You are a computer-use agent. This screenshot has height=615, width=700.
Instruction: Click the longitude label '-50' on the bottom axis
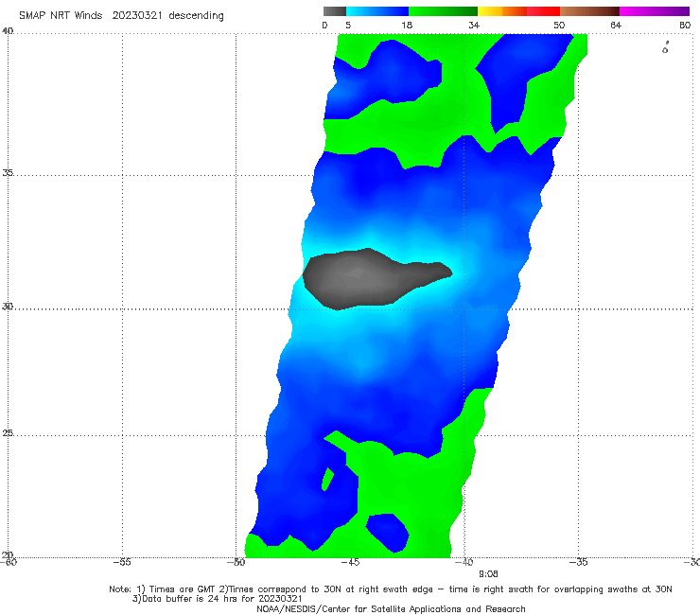point(236,562)
